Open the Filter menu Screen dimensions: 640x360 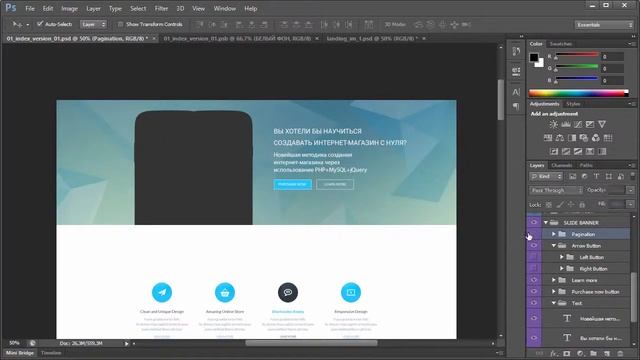161,8
